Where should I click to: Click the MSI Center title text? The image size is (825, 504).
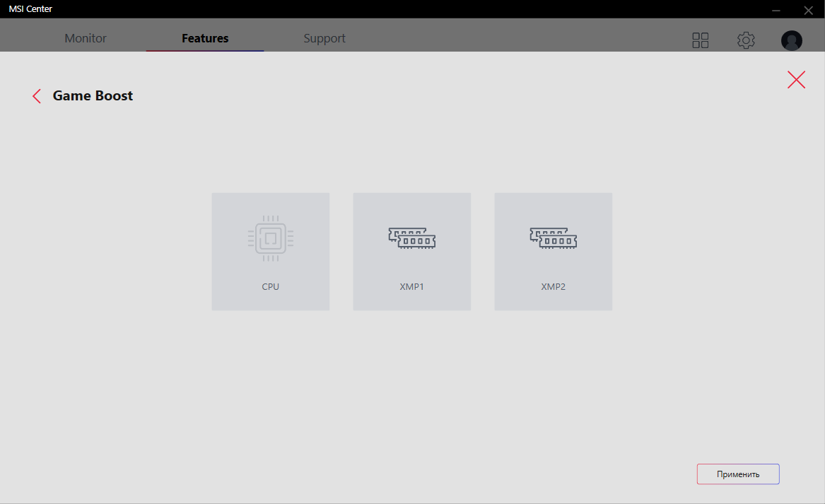[30, 9]
